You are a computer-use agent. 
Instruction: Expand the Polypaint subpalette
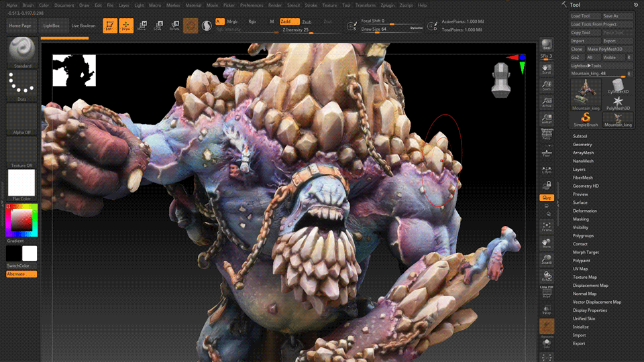click(x=581, y=261)
